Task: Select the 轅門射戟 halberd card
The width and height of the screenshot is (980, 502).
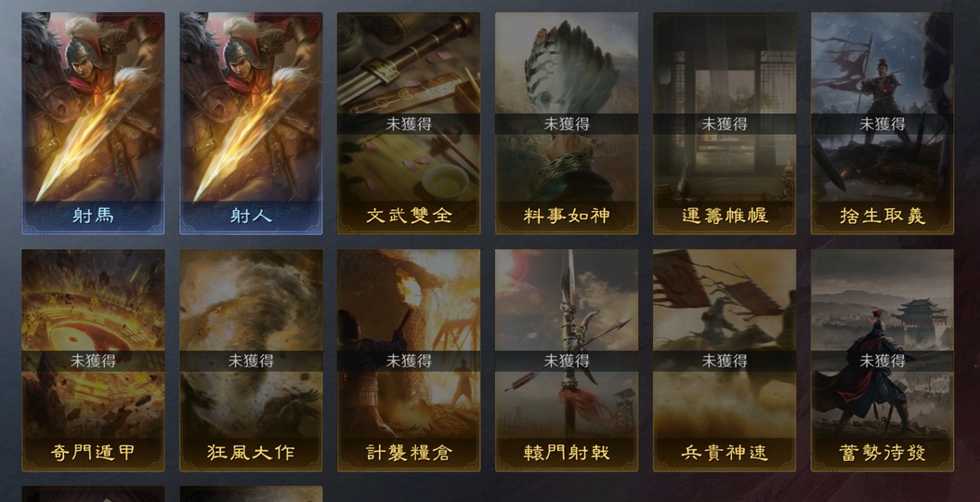Action: [x=567, y=361]
